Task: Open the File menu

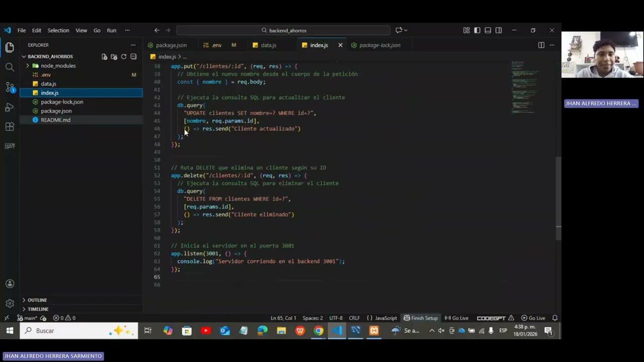Action: pyautogui.click(x=22, y=30)
